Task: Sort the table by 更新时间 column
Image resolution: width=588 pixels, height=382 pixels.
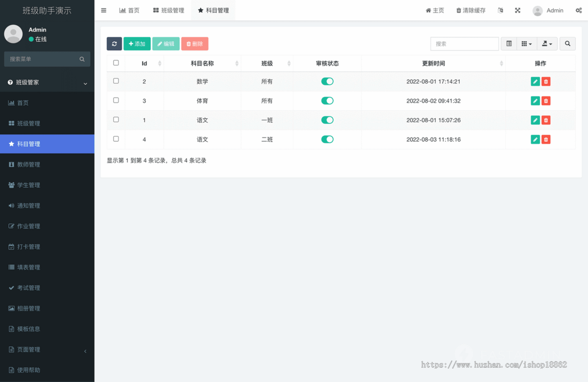Action: click(x=433, y=63)
